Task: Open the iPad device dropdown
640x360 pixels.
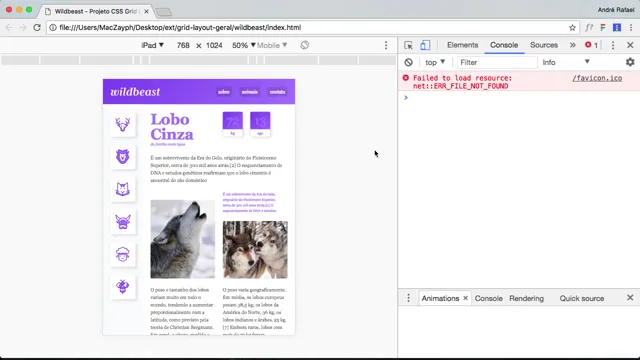Action: [152, 45]
